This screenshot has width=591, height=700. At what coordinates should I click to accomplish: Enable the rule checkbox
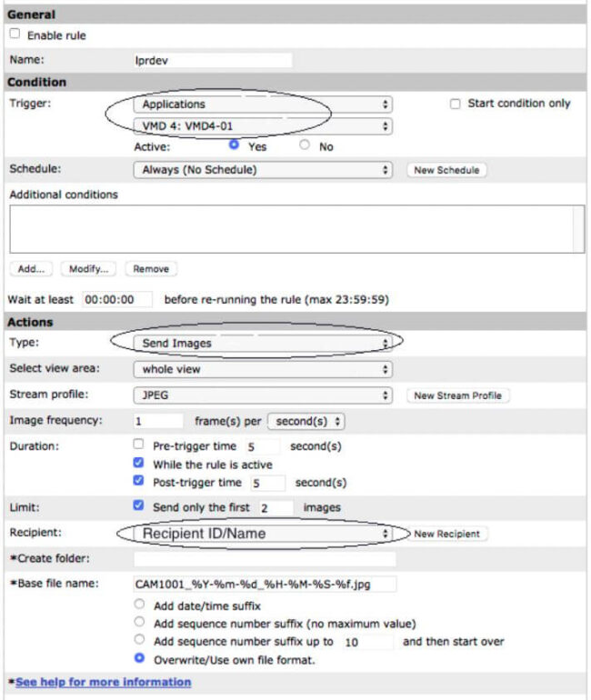[15, 34]
